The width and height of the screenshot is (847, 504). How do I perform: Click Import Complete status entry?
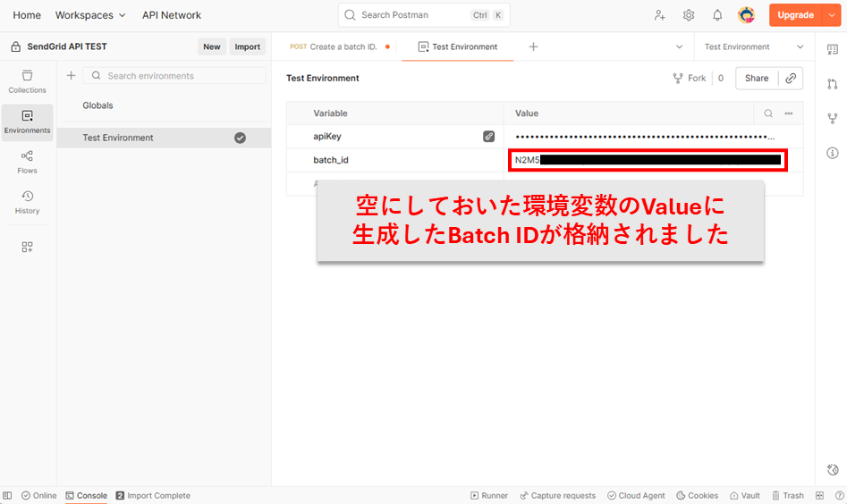click(x=153, y=495)
